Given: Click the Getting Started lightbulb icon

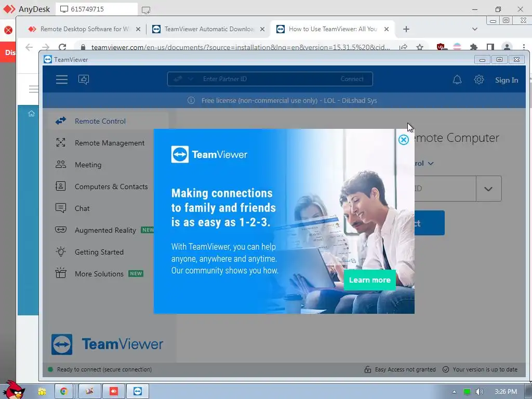Looking at the screenshot, I should (x=61, y=251).
